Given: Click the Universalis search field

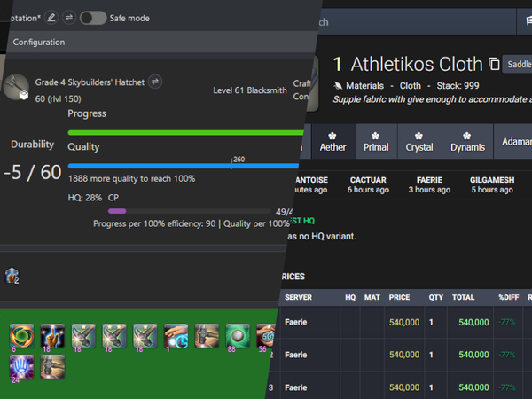Looking at the screenshot, I should [x=416, y=22].
